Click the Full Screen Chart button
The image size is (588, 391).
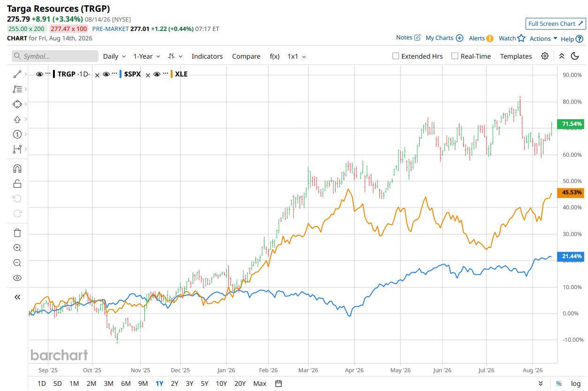click(x=555, y=23)
